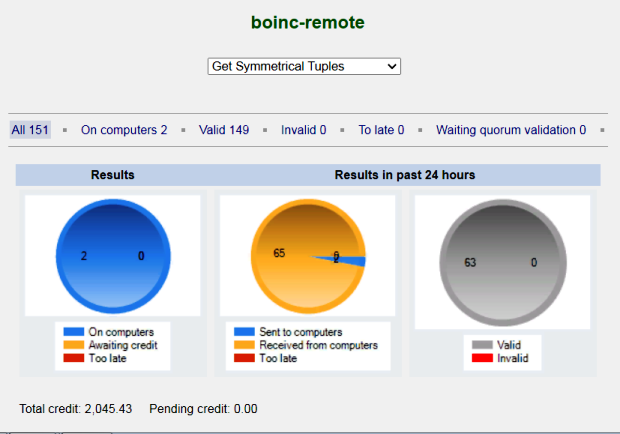620x434 pixels.
Task: Click the red Too late swatch under Results chart
Action: tap(74, 358)
